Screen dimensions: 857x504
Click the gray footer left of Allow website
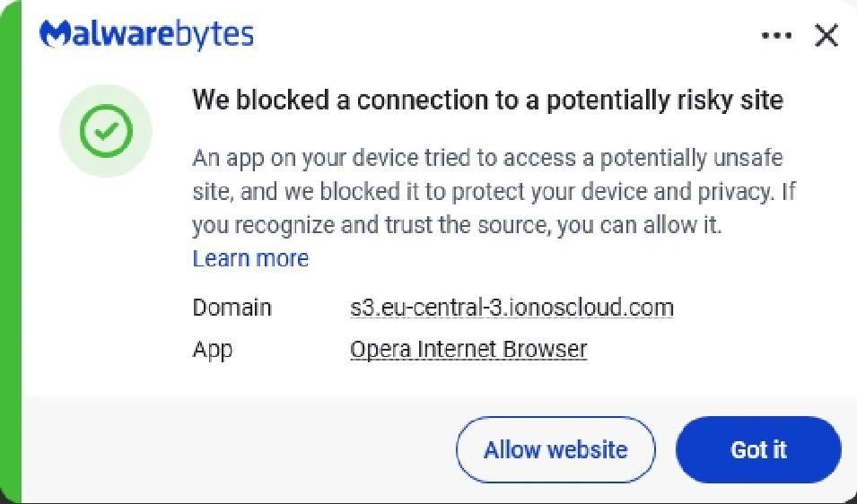233,449
